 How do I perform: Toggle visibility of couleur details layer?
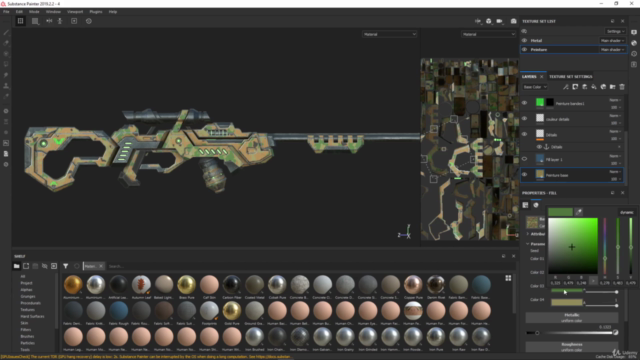point(524,118)
